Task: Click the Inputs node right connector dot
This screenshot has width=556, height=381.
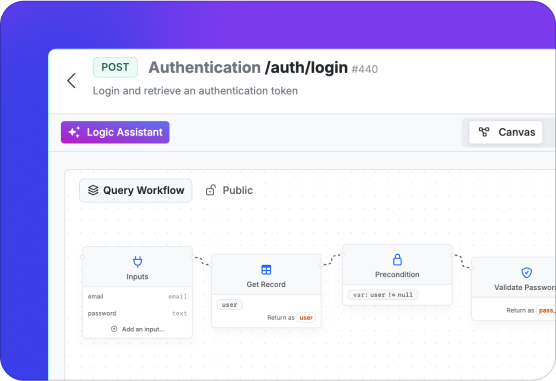Action: coord(193,257)
